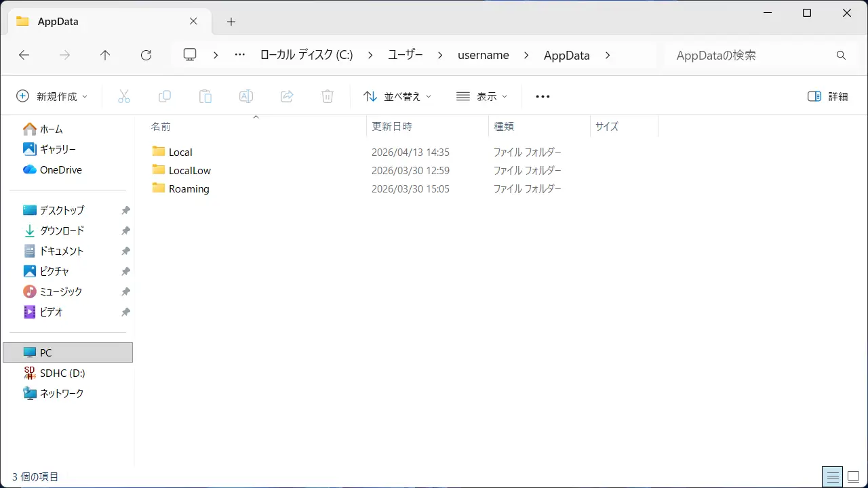Click the Share icon in toolbar

287,96
